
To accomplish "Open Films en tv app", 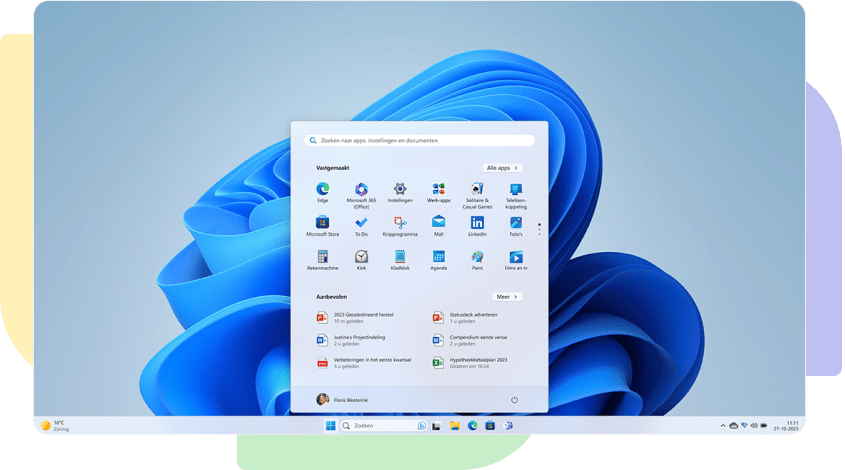I will pos(516,260).
